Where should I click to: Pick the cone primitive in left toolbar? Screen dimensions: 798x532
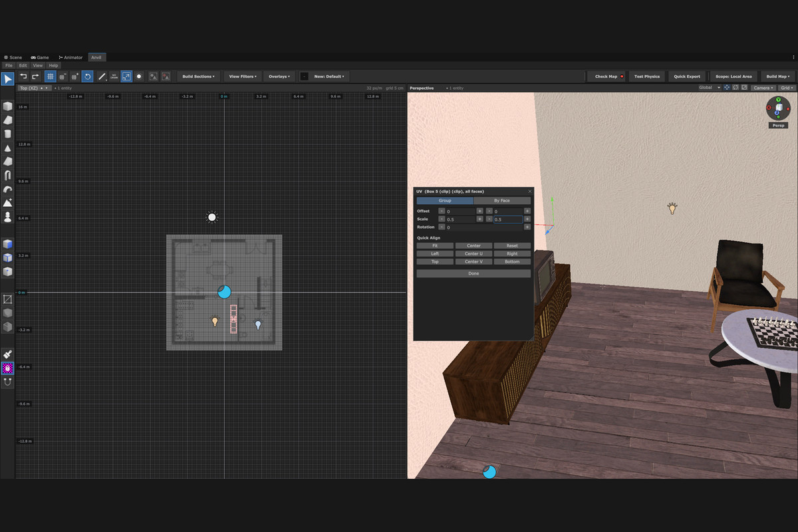pyautogui.click(x=7, y=148)
